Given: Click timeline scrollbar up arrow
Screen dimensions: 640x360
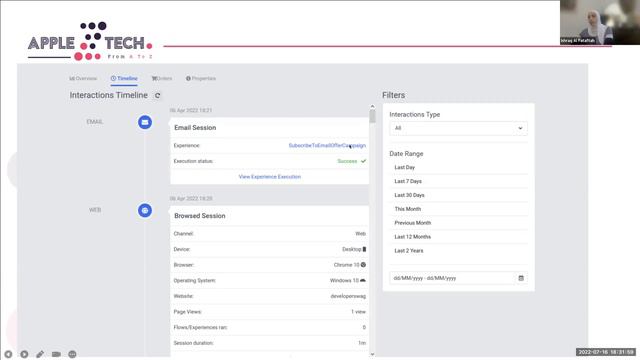Looking at the screenshot, I should coord(372,107).
